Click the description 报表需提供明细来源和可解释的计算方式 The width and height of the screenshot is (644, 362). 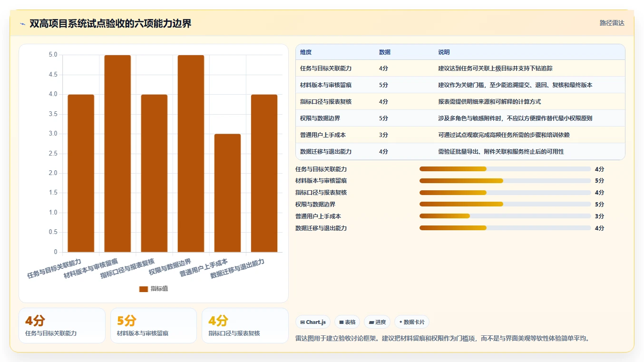[489, 102]
